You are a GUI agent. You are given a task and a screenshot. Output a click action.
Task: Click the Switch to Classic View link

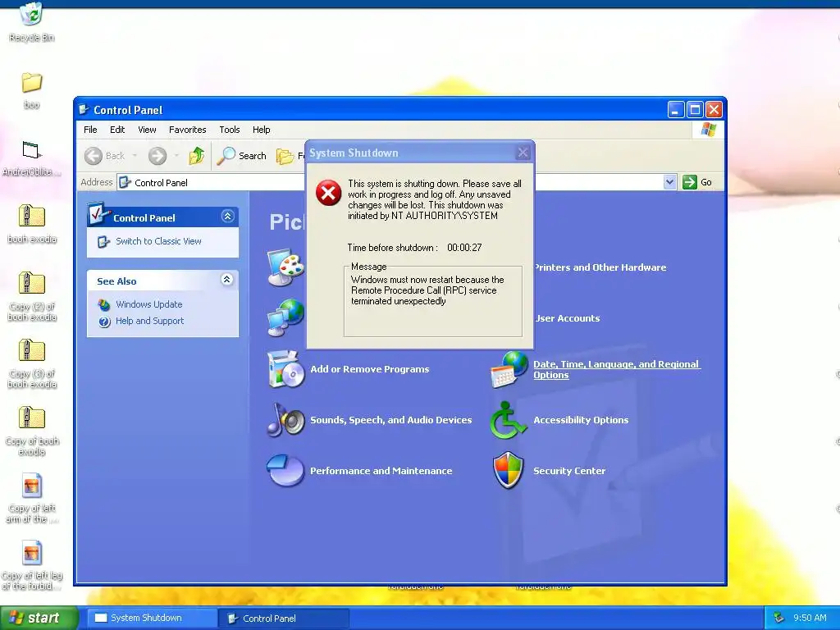click(x=158, y=242)
